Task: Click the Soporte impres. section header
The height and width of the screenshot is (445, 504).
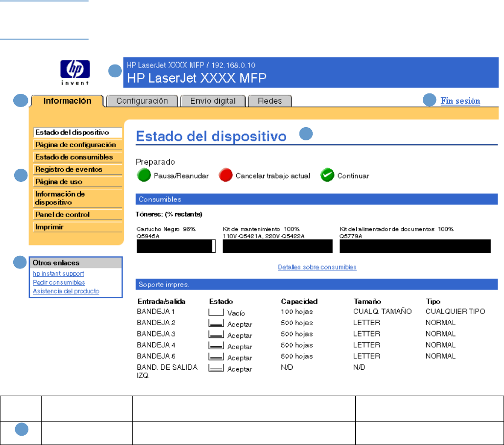Action: (317, 284)
